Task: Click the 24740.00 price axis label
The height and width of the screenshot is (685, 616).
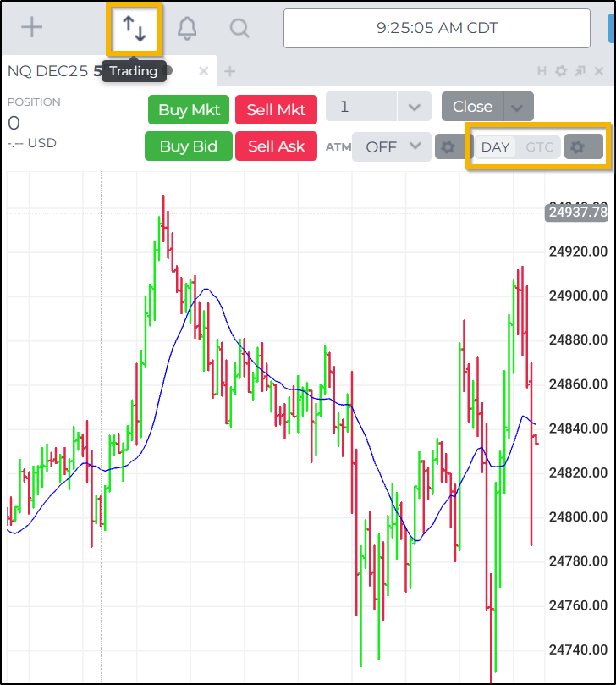Action: click(578, 649)
